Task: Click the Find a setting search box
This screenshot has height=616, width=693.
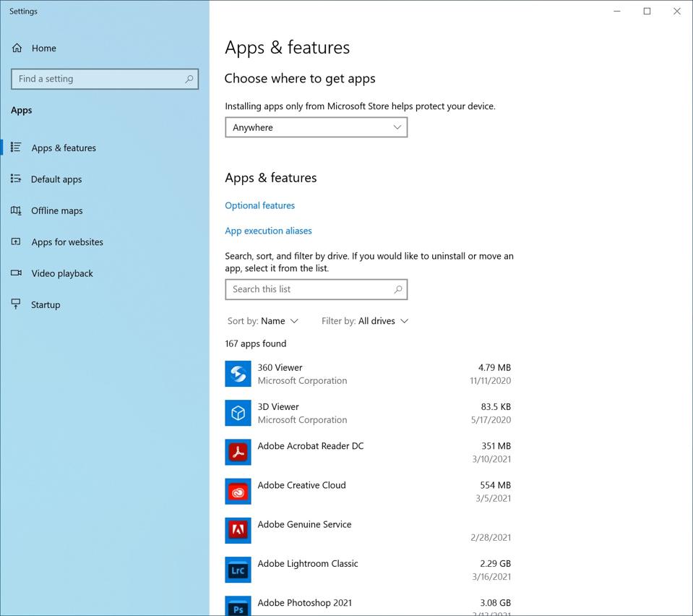Action: tap(98, 79)
